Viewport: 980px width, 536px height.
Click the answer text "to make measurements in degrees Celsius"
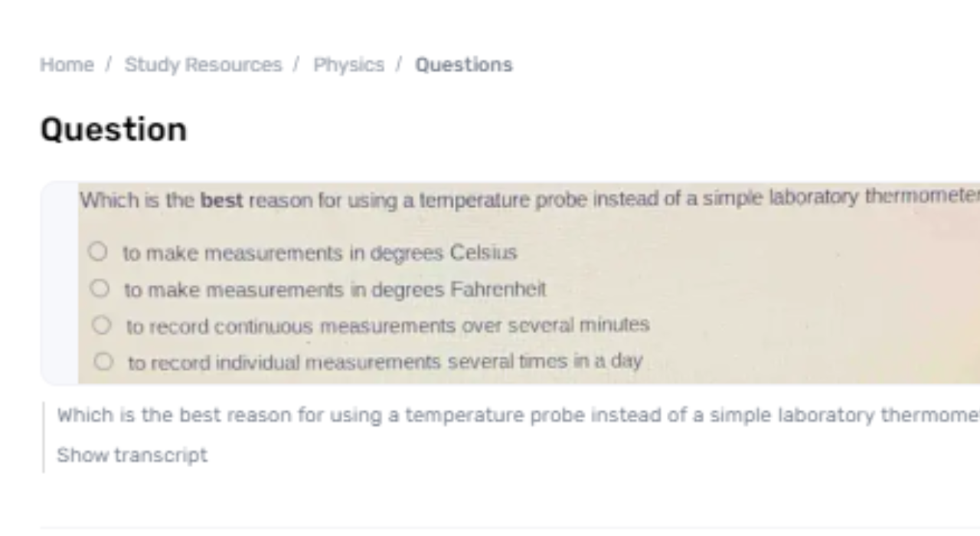pyautogui.click(x=320, y=253)
